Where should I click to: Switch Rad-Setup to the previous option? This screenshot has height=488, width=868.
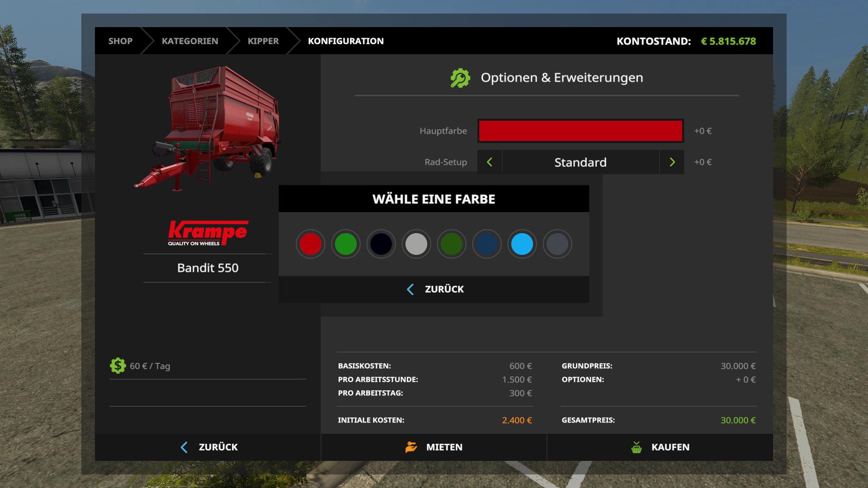coord(490,162)
